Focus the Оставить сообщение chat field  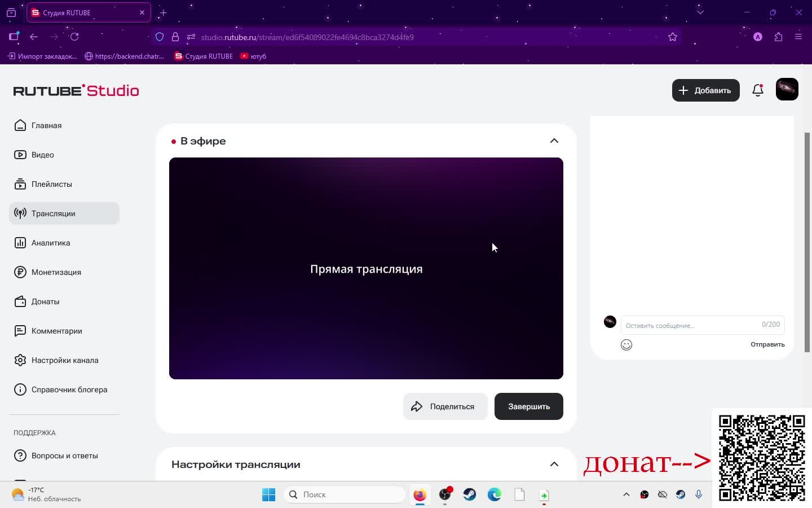point(703,325)
